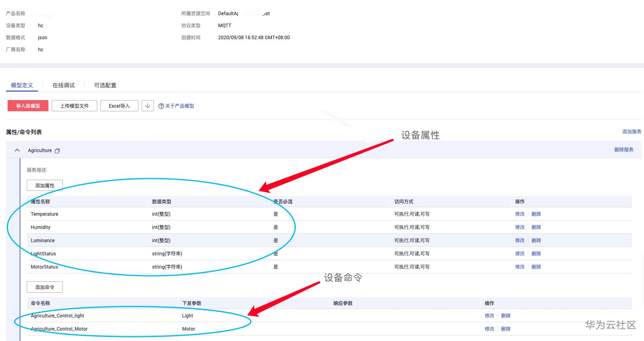
Task: Click the Temperature row int(整型) data type
Action: coord(161,214)
